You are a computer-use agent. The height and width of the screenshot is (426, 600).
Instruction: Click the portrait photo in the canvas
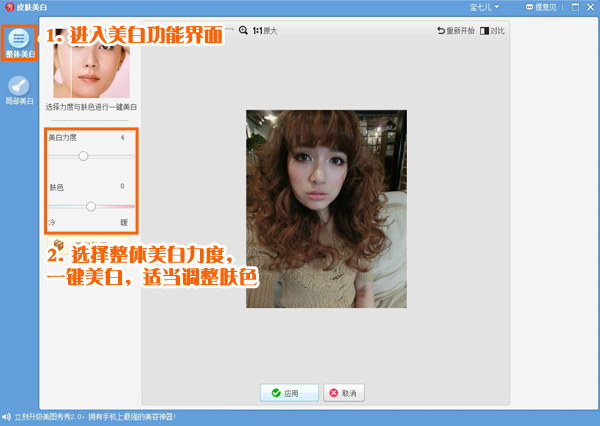(326, 208)
